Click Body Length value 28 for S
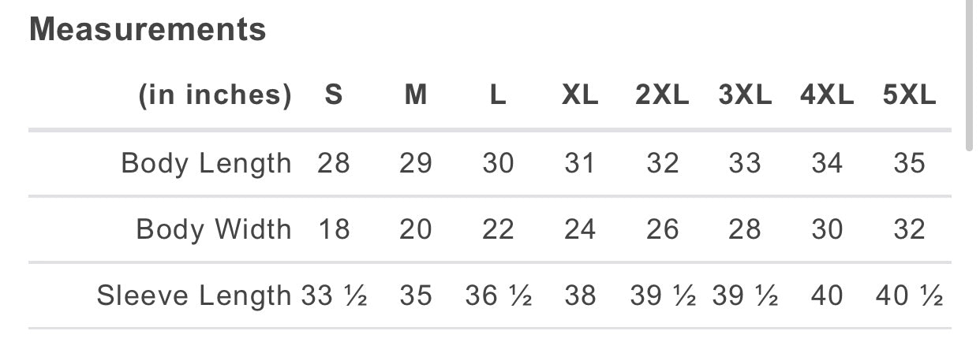 [334, 163]
